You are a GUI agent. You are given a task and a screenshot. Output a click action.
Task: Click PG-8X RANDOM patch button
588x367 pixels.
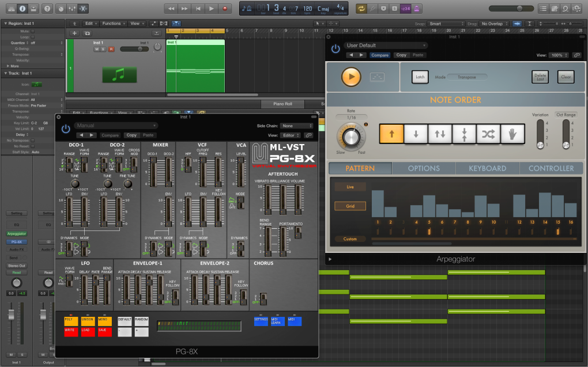(141, 321)
